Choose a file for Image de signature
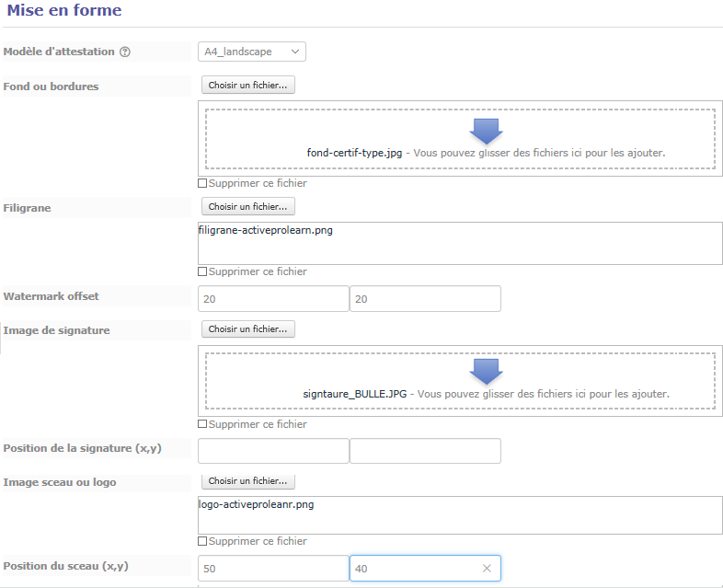Viewport: 723px width, 588px height. [248, 329]
